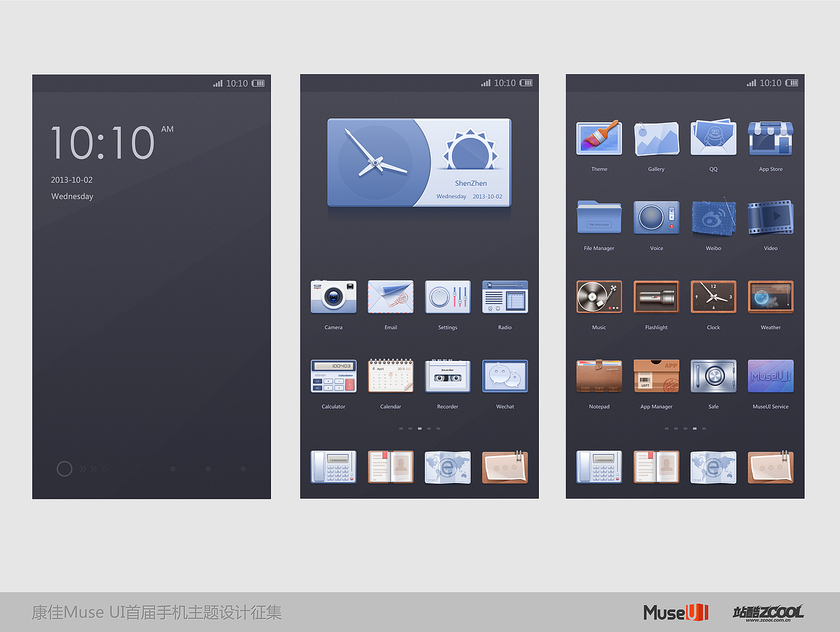Click the 10:10 time in right screen status bar

(x=770, y=83)
